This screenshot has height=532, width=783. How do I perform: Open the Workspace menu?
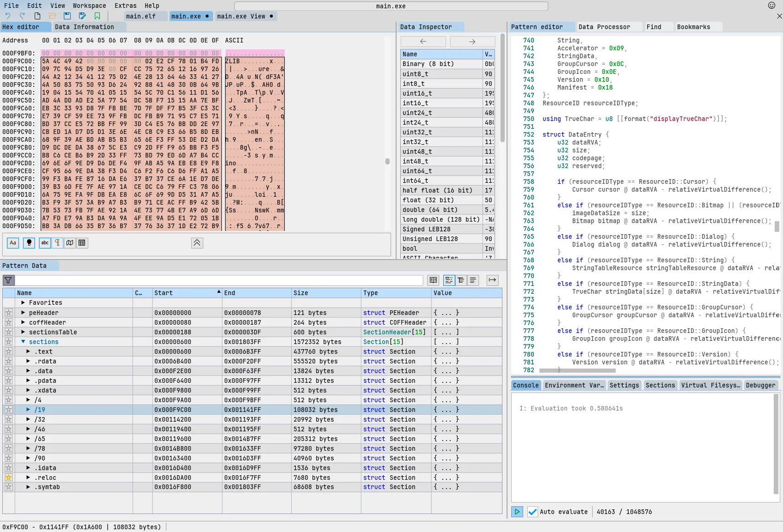click(89, 6)
